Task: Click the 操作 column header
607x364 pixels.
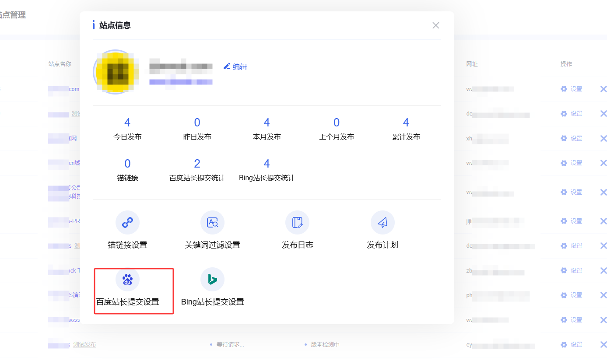Action: click(x=566, y=64)
